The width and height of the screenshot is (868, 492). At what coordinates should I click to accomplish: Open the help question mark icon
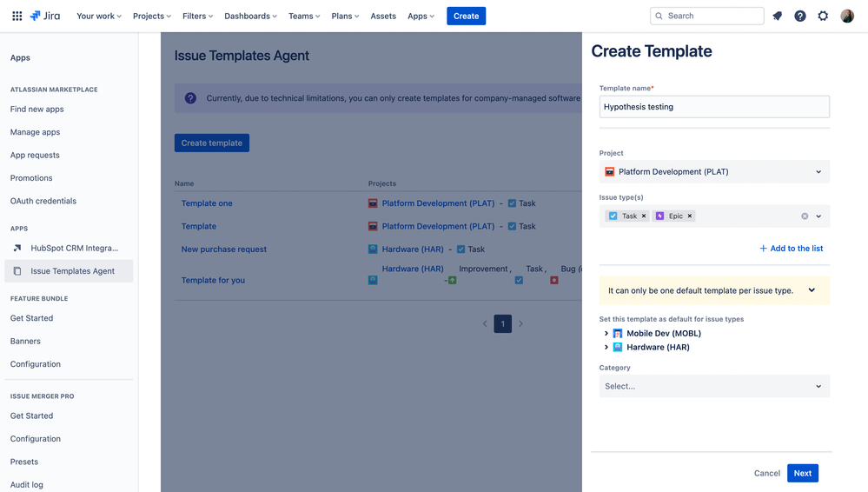[x=800, y=16]
